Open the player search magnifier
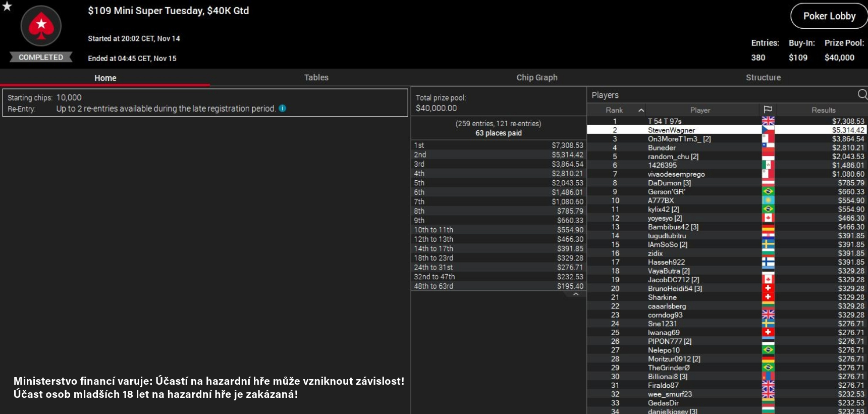Screen dimensions: 868x414 pyautogui.click(x=862, y=94)
